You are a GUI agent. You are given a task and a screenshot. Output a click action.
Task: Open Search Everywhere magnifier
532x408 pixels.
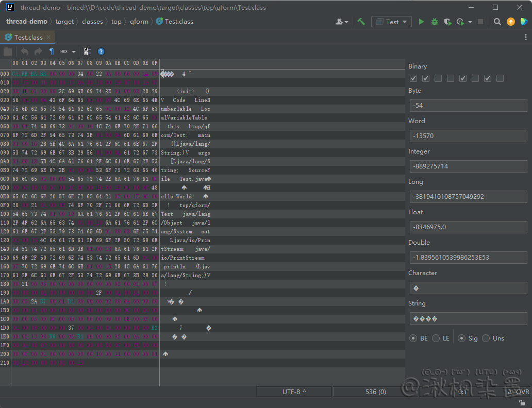tap(497, 22)
